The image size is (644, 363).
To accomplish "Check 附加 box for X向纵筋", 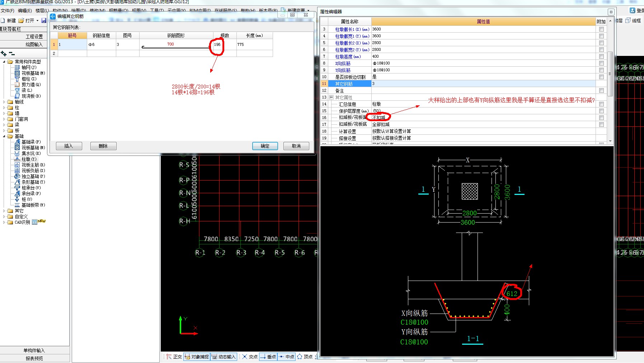I will pyautogui.click(x=601, y=63).
